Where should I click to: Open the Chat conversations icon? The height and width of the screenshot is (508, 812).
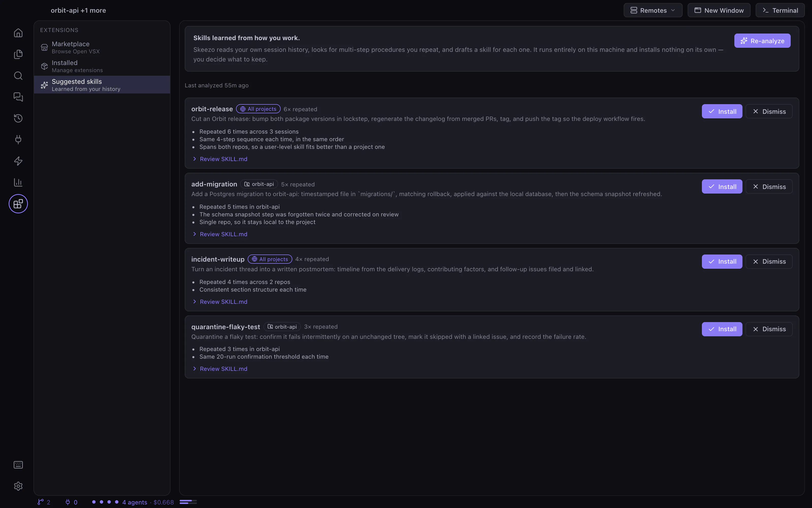(18, 97)
